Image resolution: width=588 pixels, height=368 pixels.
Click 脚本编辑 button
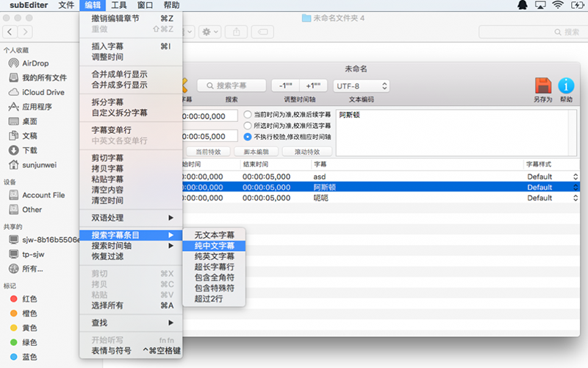tap(256, 152)
